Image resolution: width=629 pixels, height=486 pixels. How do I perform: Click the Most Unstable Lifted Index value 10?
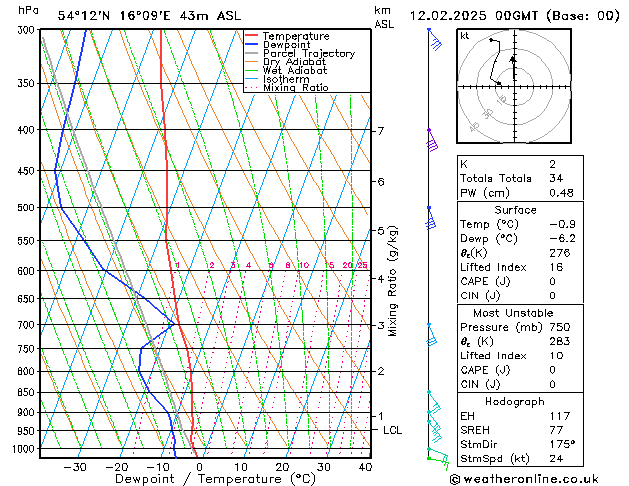[x=556, y=356]
